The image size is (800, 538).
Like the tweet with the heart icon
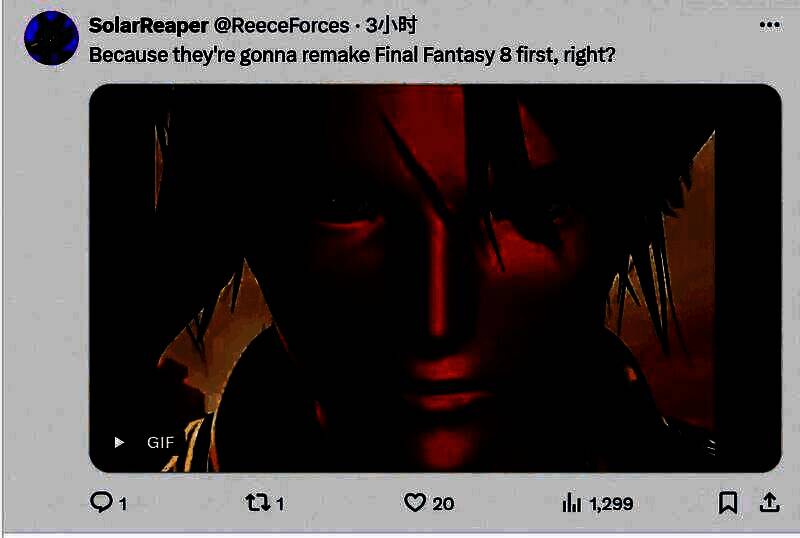tap(415, 503)
